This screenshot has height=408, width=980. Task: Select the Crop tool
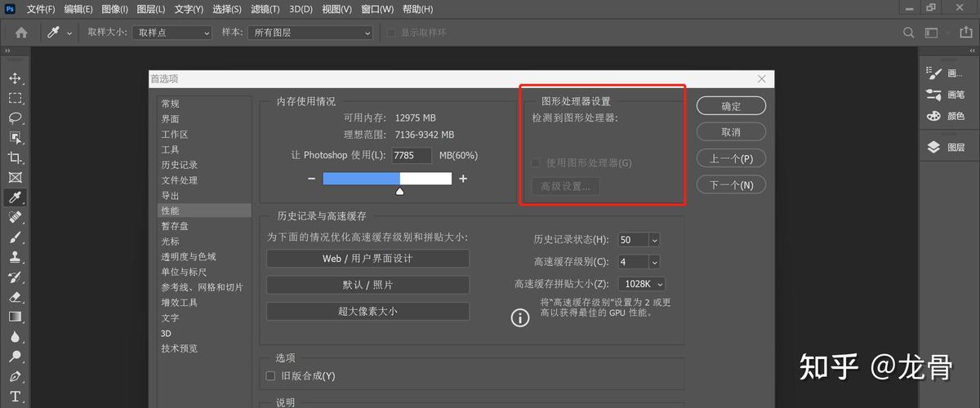[15, 157]
